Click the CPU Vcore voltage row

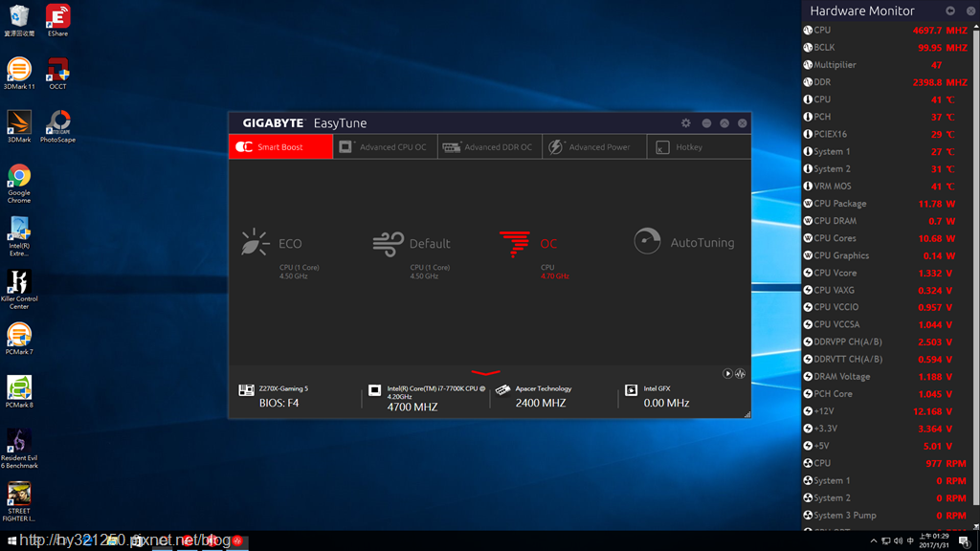[x=886, y=273]
